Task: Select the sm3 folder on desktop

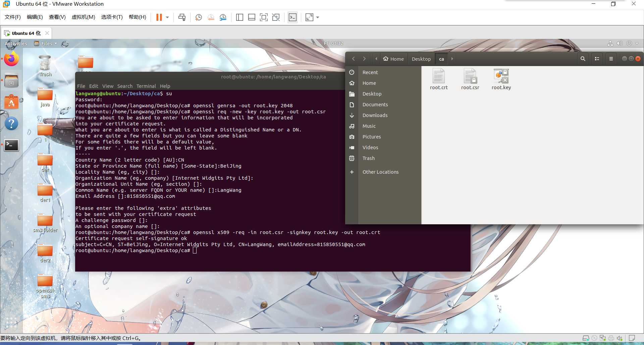Action: [x=45, y=223]
